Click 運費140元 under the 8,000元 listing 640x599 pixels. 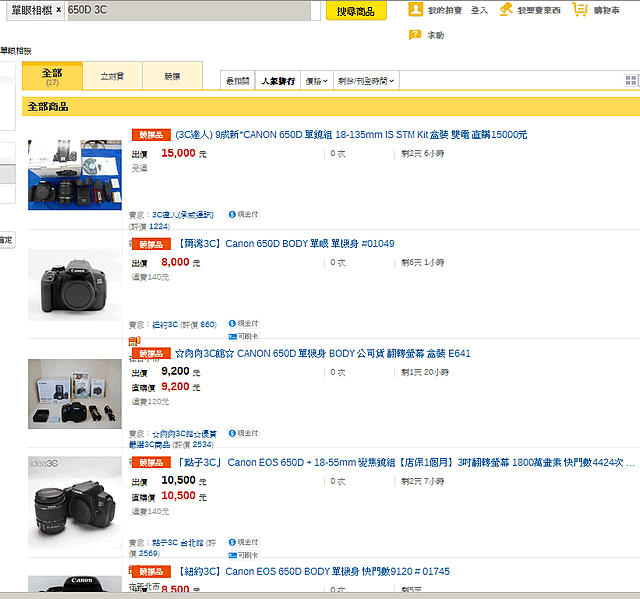click(x=150, y=277)
